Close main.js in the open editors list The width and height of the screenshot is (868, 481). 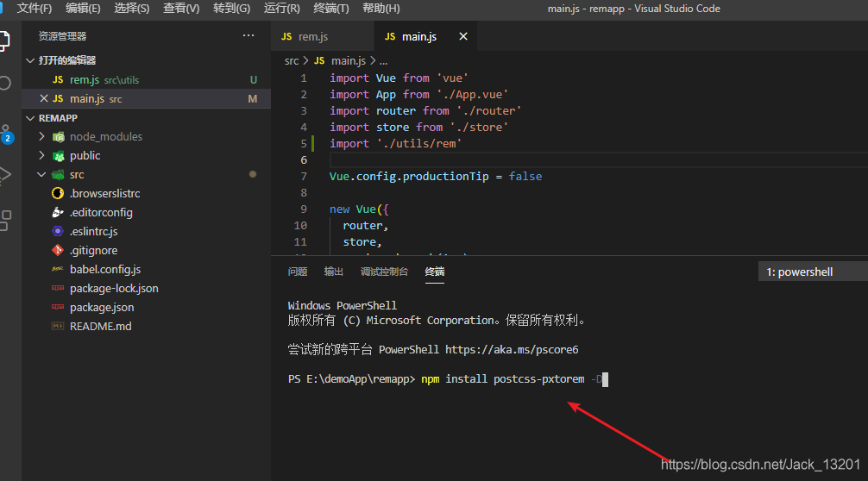click(44, 99)
